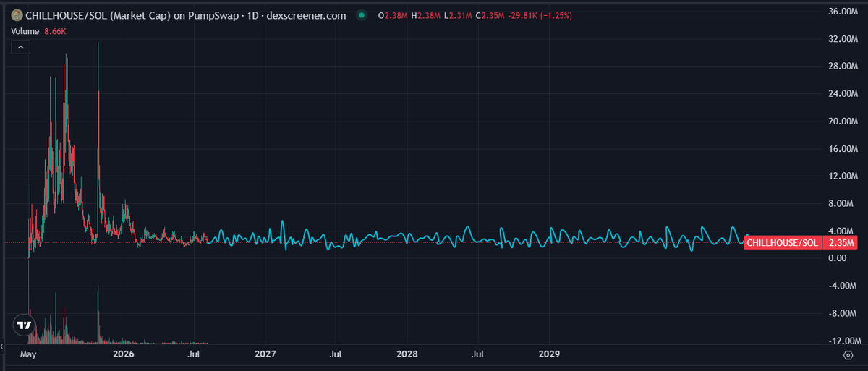Click the Jul label between 2026 and 2027
Image resolution: width=868 pixels, height=371 pixels.
tap(194, 355)
